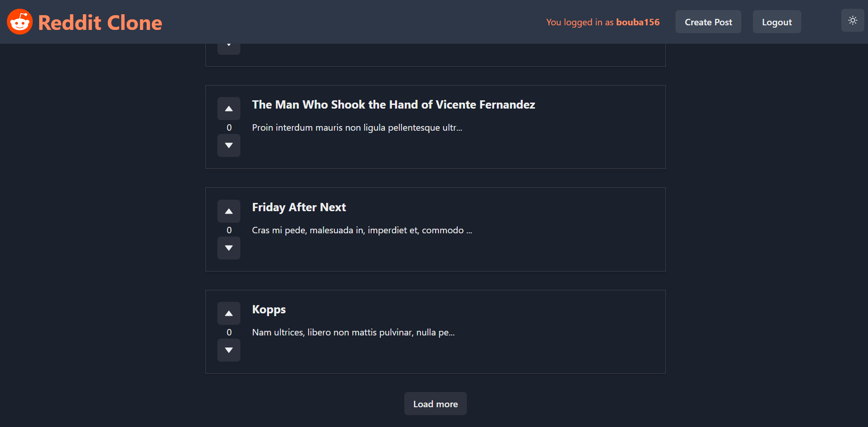Viewport: 868px width, 427px height.
Task: Open the post titled The Man Who Shook the Hand of Vicente Fernandez
Action: [x=393, y=105]
